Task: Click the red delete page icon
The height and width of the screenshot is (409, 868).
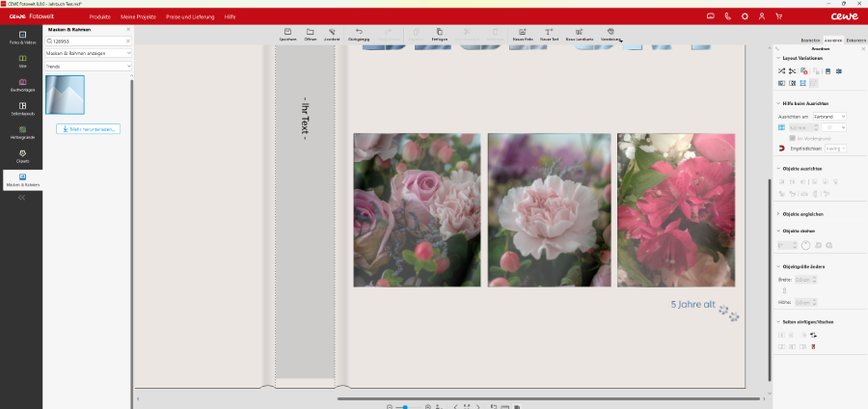Action: 813,346
